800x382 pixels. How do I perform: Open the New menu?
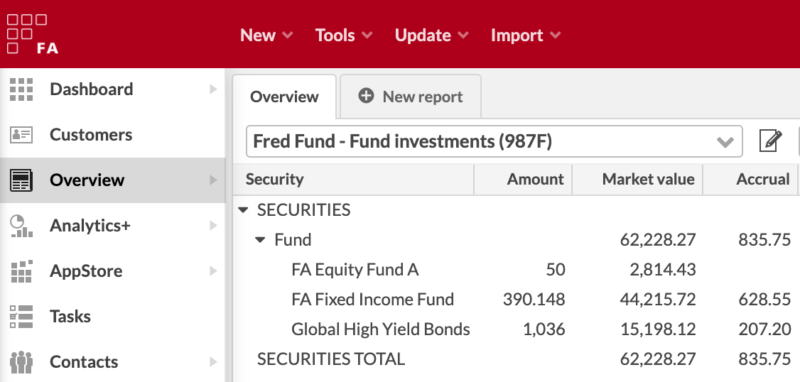click(266, 35)
